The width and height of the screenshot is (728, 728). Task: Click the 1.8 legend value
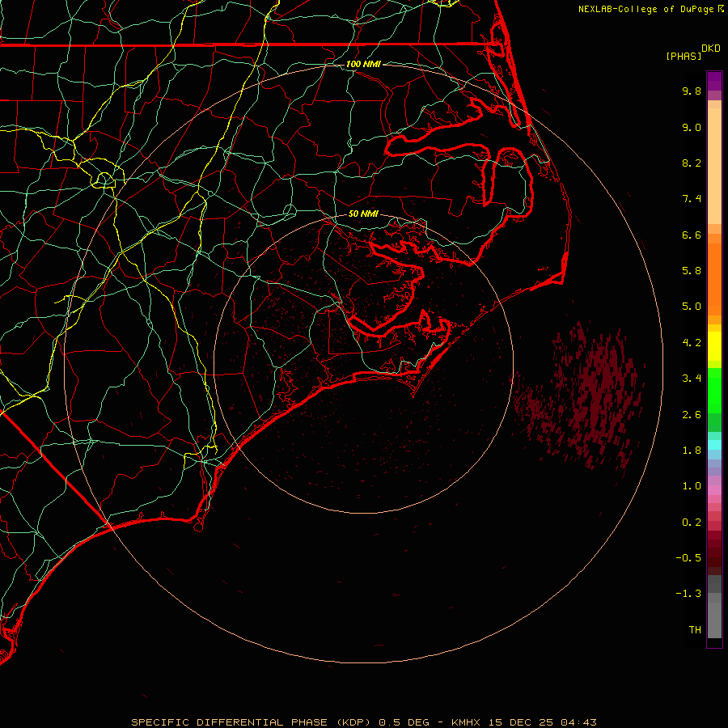pyautogui.click(x=692, y=451)
